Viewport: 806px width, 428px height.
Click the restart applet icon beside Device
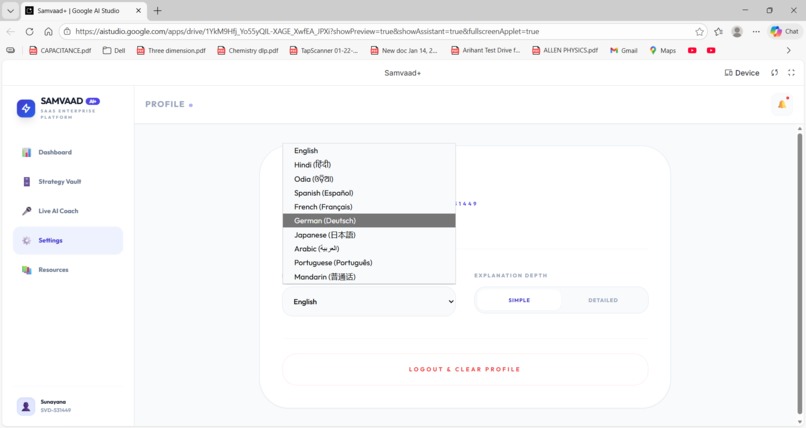click(775, 73)
